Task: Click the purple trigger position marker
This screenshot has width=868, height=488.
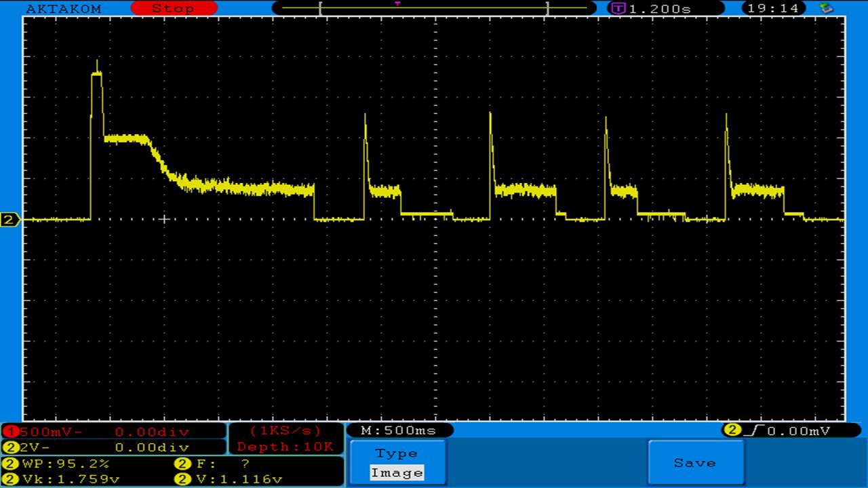Action: [397, 3]
